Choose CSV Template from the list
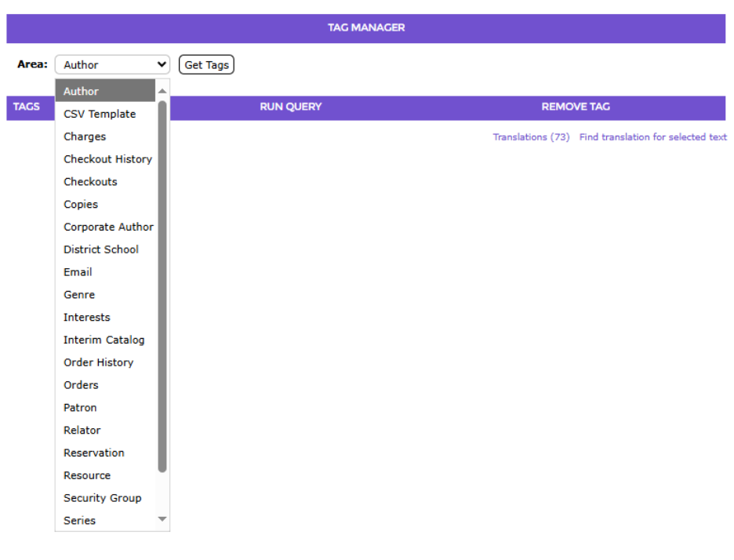Viewport: 734px width, 560px height. 105,114
